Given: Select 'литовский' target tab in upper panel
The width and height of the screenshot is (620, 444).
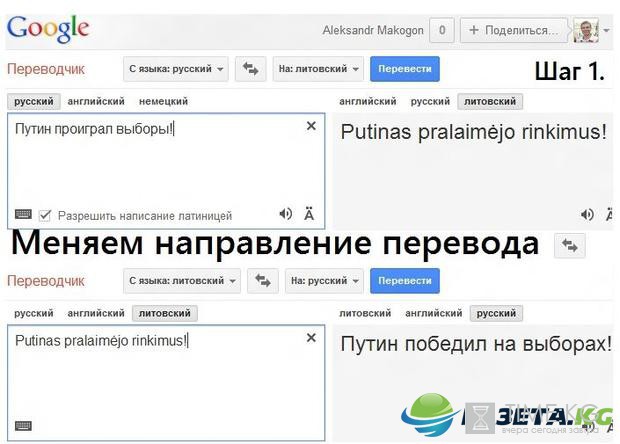Looking at the screenshot, I should [x=490, y=101].
